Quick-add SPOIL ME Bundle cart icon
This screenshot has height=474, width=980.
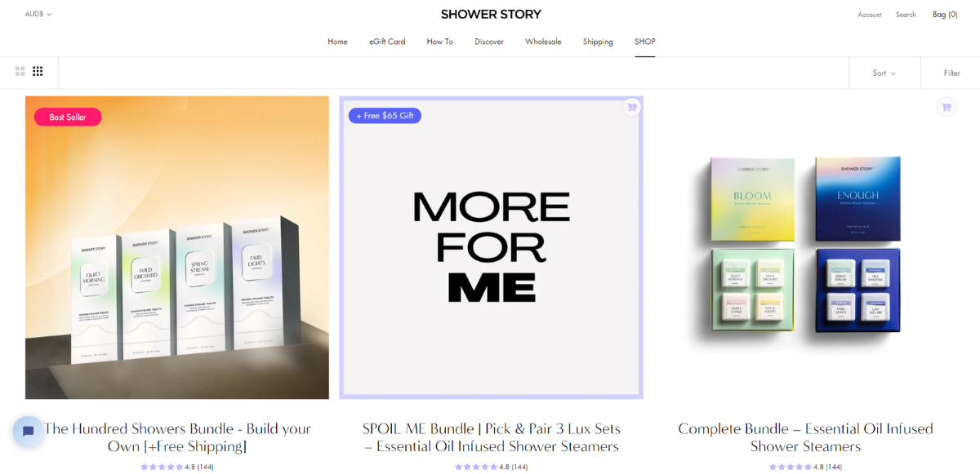[x=631, y=107]
